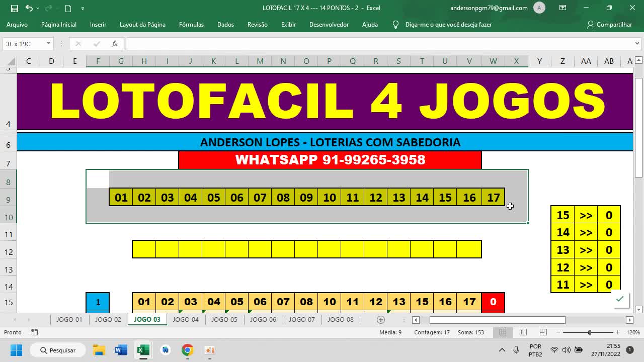
Task: Save the workbook with the floppy icon
Action: [15, 8]
